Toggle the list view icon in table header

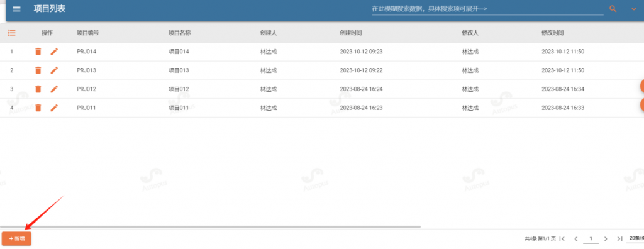[x=11, y=33]
